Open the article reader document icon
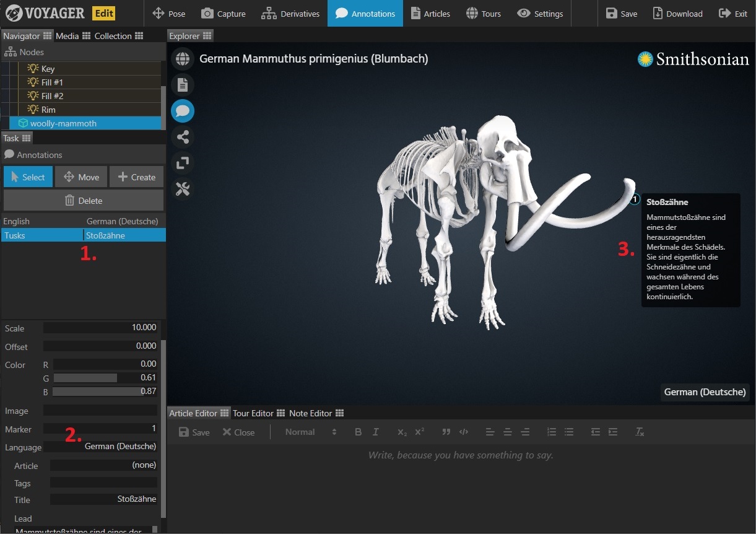Viewport: 756px width, 534px height. pyautogui.click(x=183, y=85)
